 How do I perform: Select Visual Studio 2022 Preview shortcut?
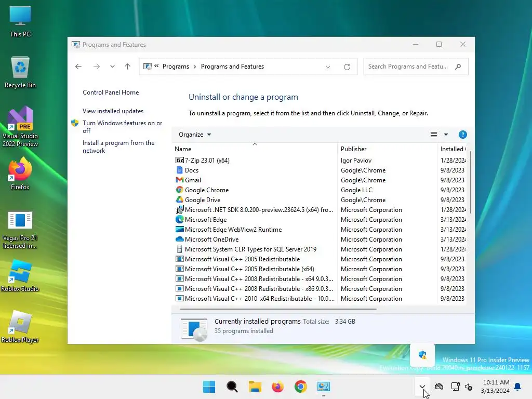tap(20, 127)
